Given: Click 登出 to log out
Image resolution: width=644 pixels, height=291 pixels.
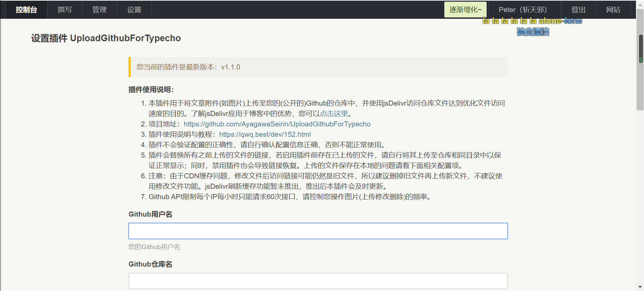Looking at the screenshot, I should pyautogui.click(x=579, y=10).
